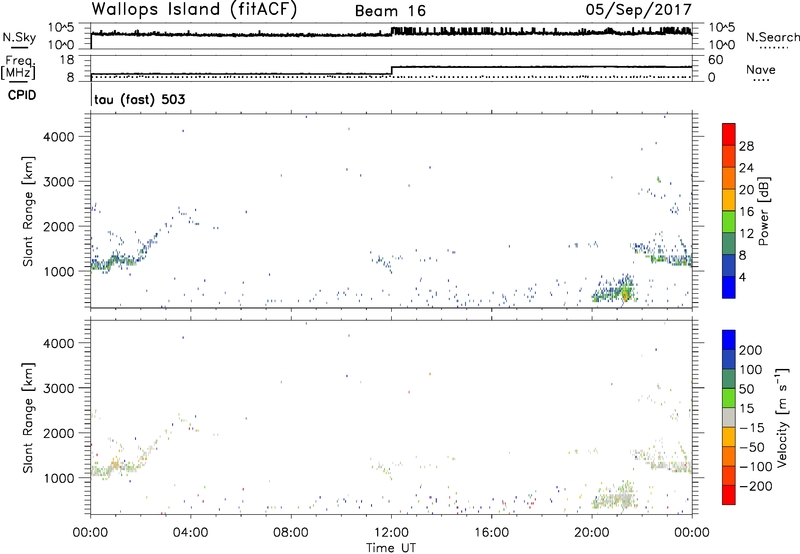This screenshot has height=554, width=800.
Task: Click the '200' label on Velocity colorbar
Action: (751, 350)
